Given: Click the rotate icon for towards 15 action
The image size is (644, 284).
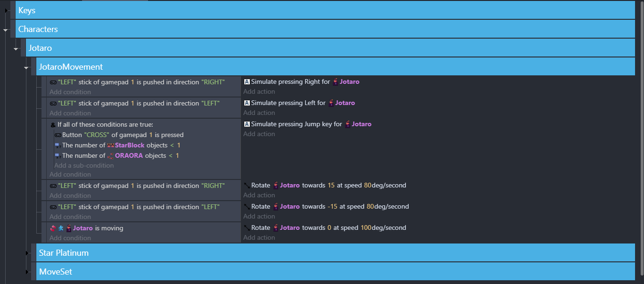Looking at the screenshot, I should tap(247, 186).
